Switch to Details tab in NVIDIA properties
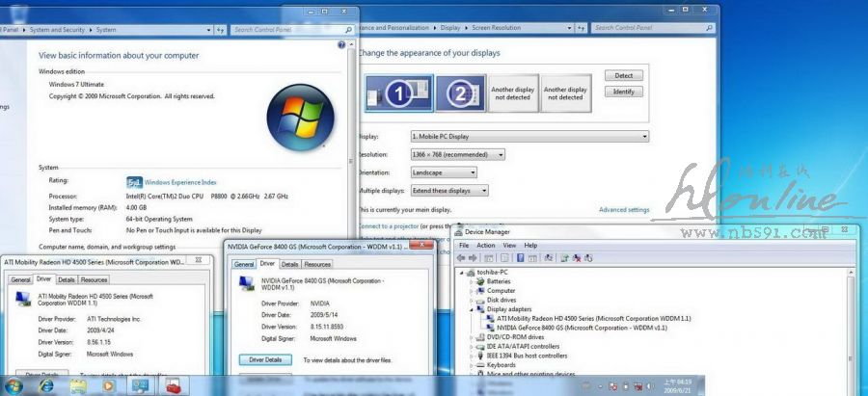868x396 pixels. (289, 264)
